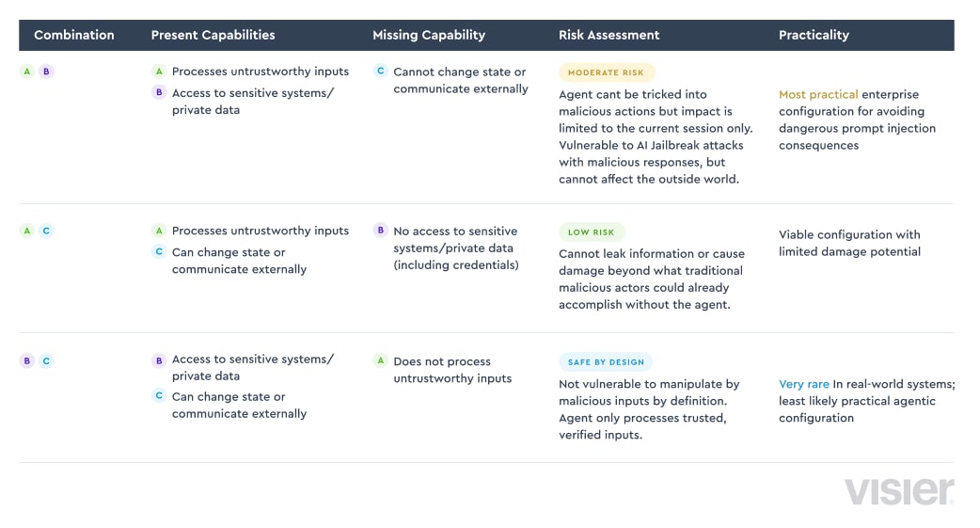Click the purple B badge in first Combination row

46,72
